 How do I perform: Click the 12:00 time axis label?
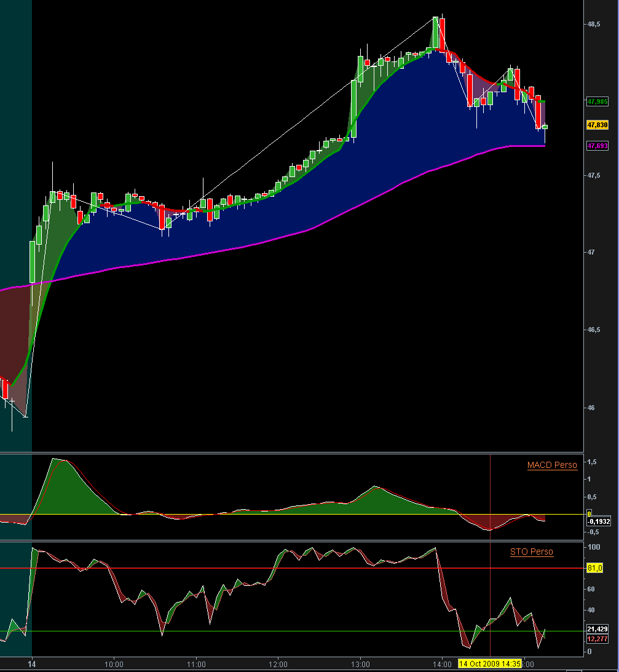pyautogui.click(x=278, y=664)
